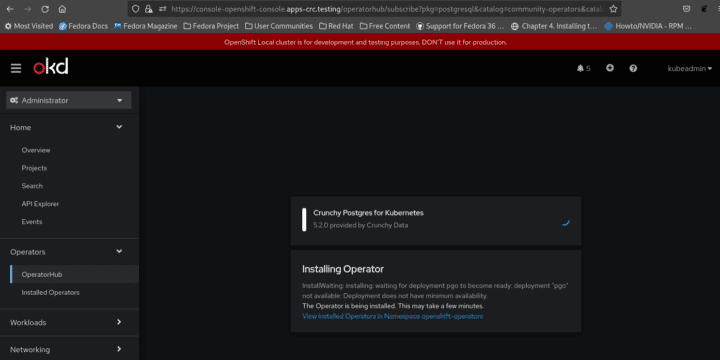Open Projects in the sidebar
Viewport: 720px width, 360px height.
(x=34, y=168)
